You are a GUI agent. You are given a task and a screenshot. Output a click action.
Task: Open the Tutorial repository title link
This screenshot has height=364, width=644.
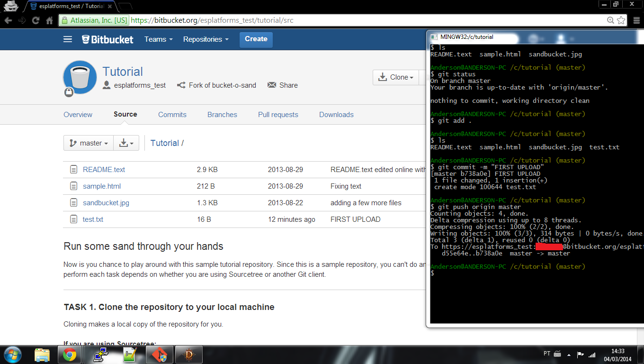pyautogui.click(x=123, y=72)
